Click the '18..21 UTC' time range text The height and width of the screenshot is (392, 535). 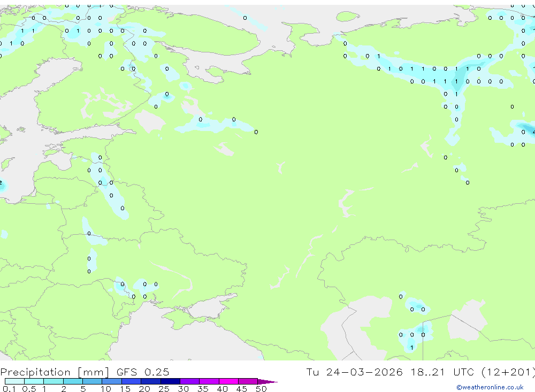pos(443,372)
